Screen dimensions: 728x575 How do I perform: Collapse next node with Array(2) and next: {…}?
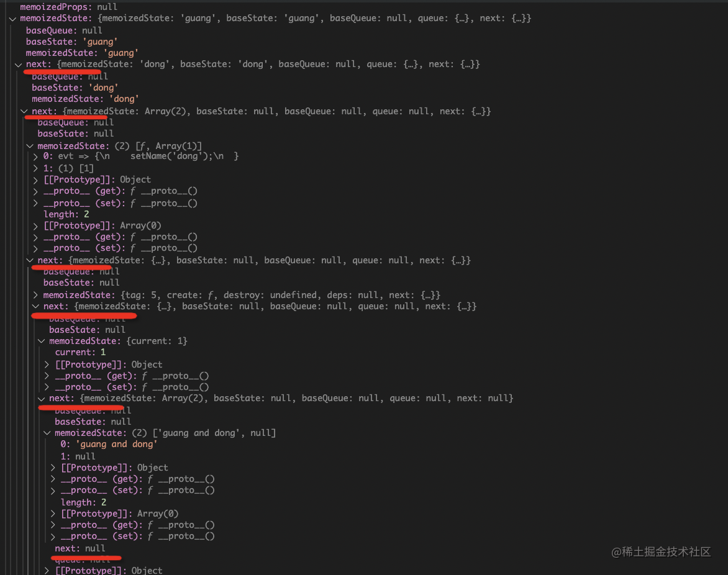(x=24, y=111)
